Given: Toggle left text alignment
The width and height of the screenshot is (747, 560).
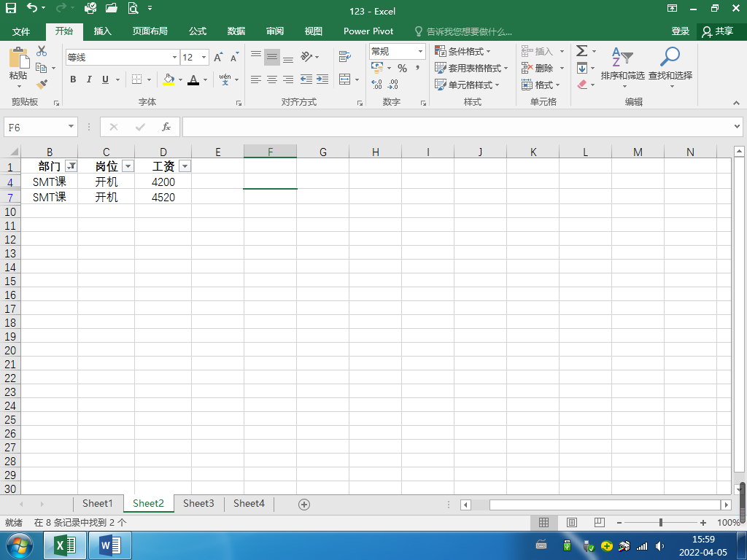Looking at the screenshot, I should (256, 79).
